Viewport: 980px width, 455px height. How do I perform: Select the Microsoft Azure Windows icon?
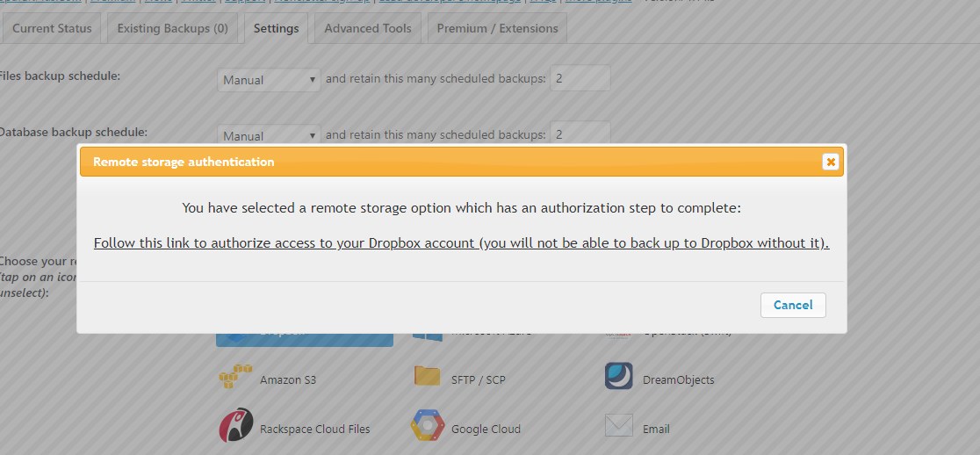tap(428, 337)
